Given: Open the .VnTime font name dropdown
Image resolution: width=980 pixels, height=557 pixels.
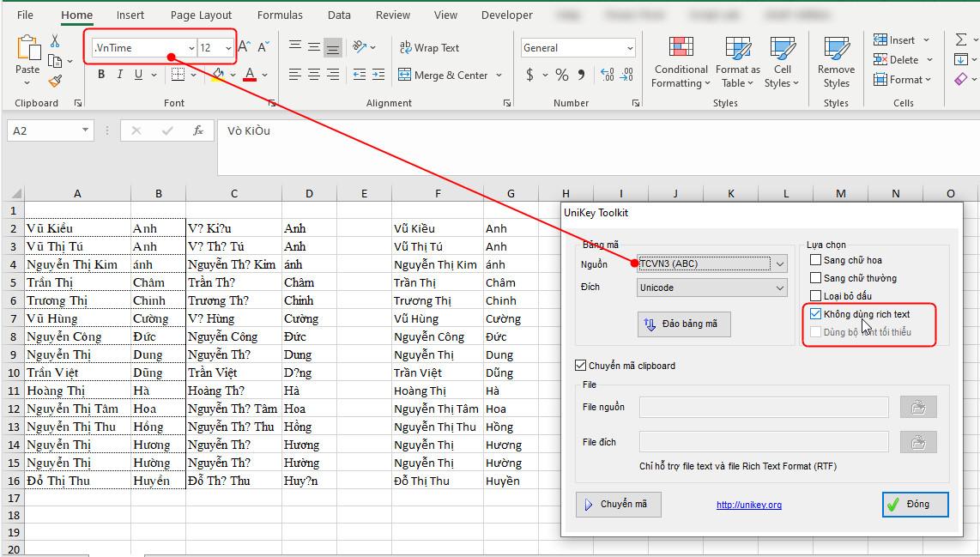Looking at the screenshot, I should click(192, 47).
